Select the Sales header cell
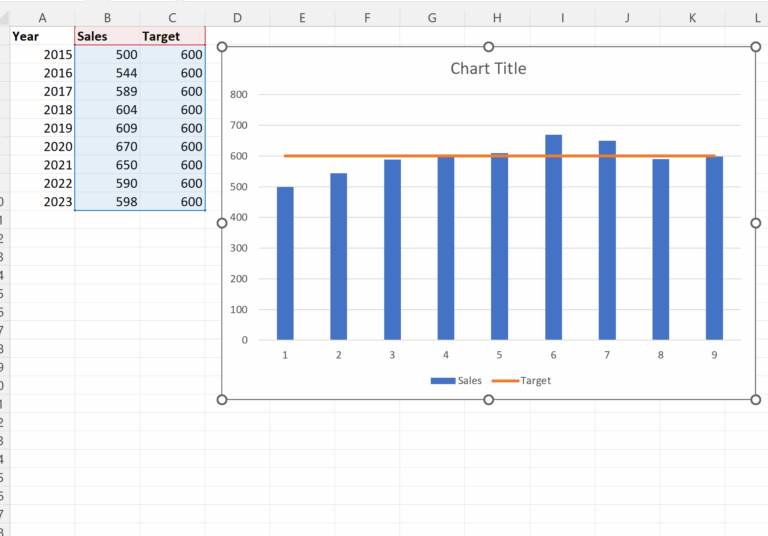The width and height of the screenshot is (768, 536). [x=107, y=36]
